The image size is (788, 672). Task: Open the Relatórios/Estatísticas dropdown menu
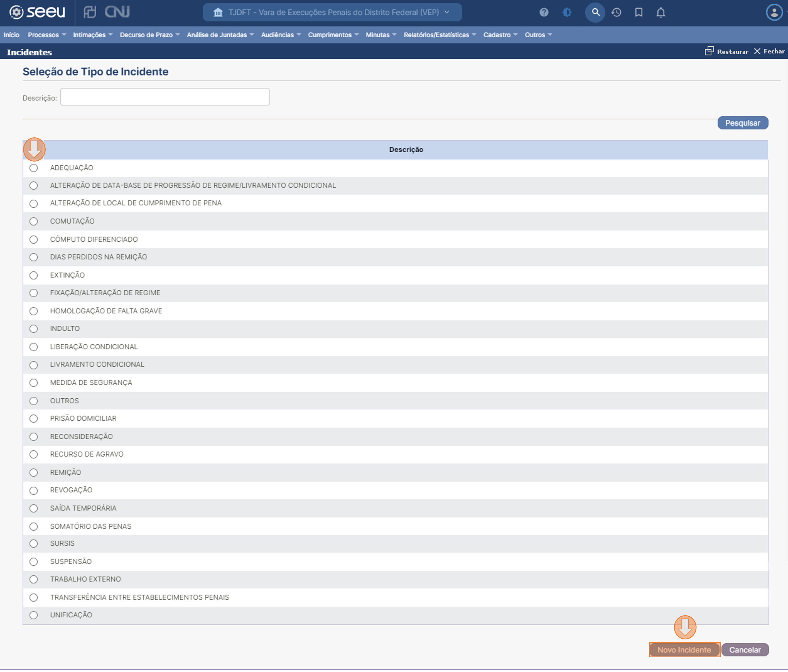(x=440, y=34)
